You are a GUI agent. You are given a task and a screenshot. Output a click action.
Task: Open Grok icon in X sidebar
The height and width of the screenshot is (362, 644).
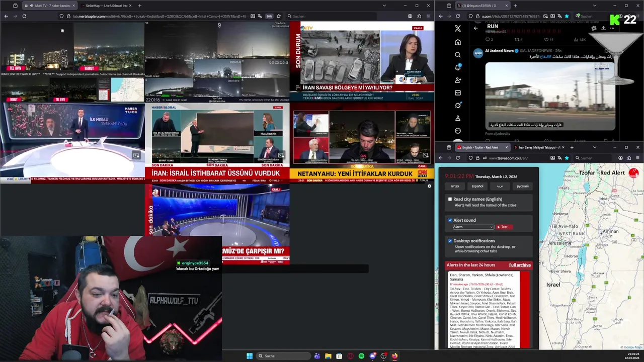[x=457, y=105]
